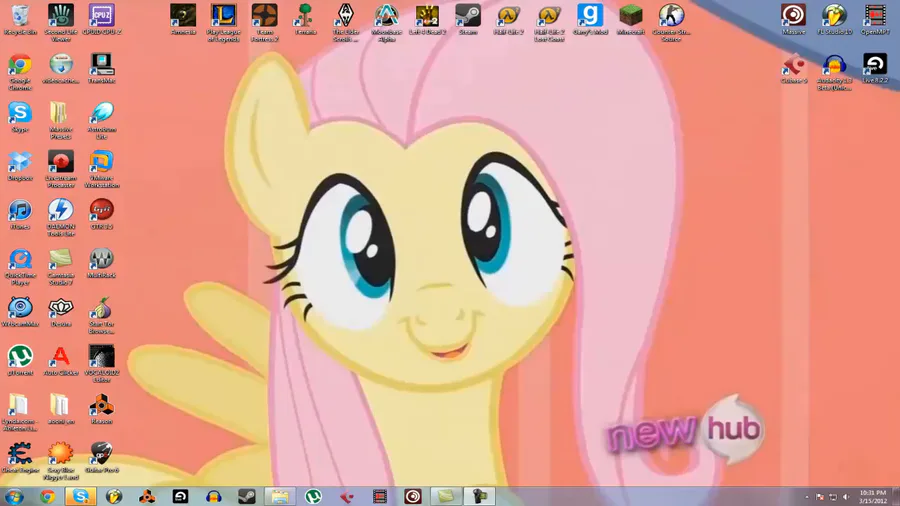Viewport: 900px width, 506px height.
Task: Open the taskbar clock showing 10:31 PM
Action: click(872, 497)
